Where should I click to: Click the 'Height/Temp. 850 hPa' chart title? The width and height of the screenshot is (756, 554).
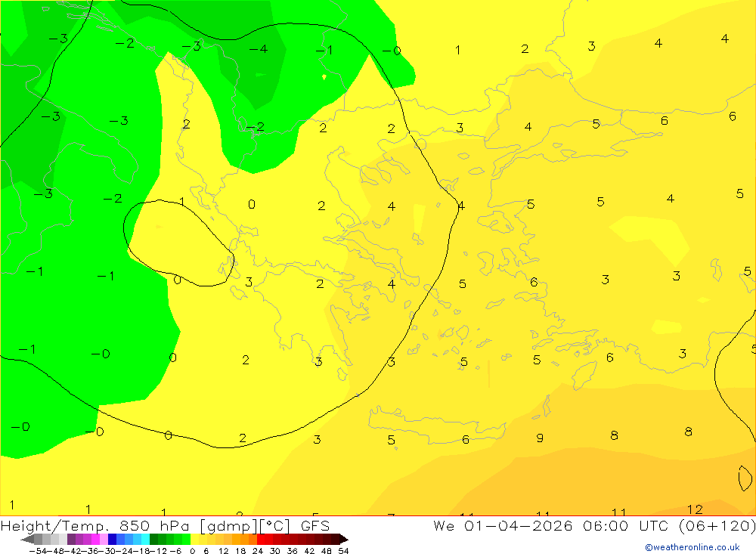coord(97,525)
